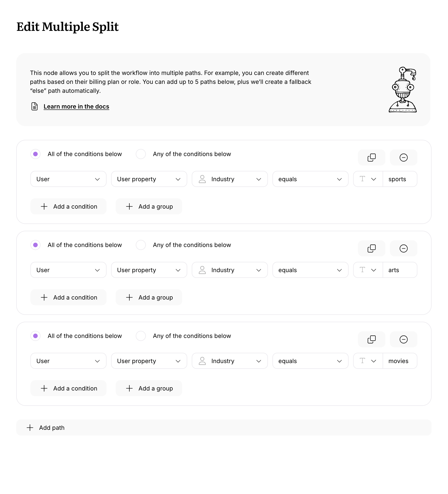The image size is (448, 494).
Task: Remove the second path using minus icon
Action: [x=403, y=248]
